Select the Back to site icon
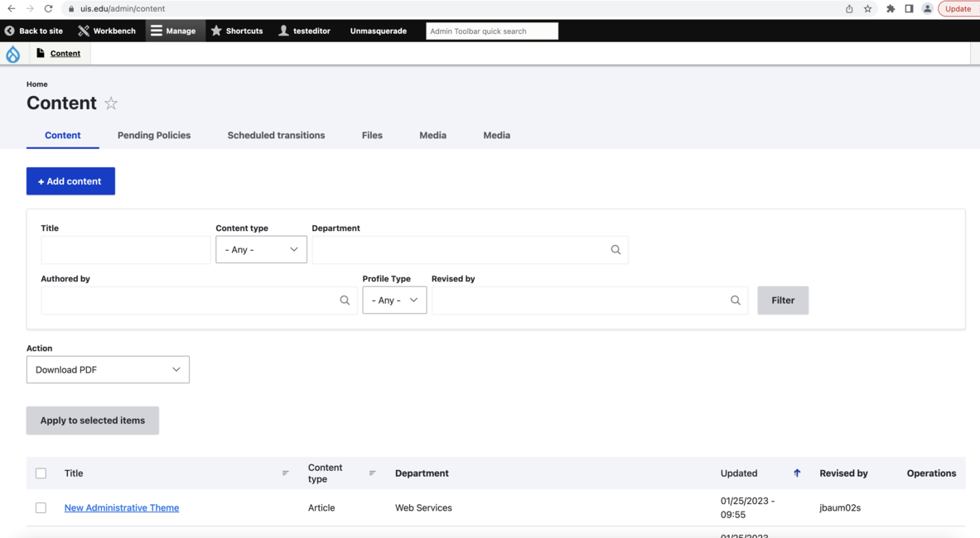This screenshot has width=980, height=538. pos(8,31)
